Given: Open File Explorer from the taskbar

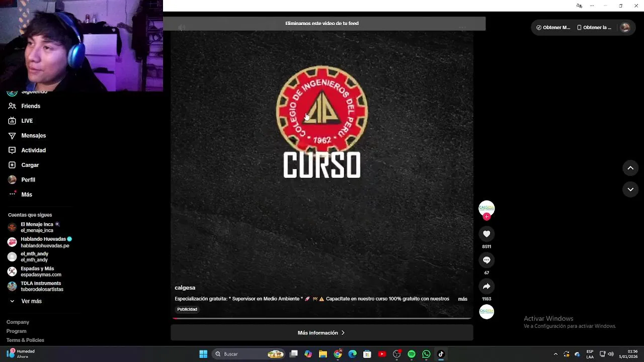Looking at the screenshot, I should (323, 354).
